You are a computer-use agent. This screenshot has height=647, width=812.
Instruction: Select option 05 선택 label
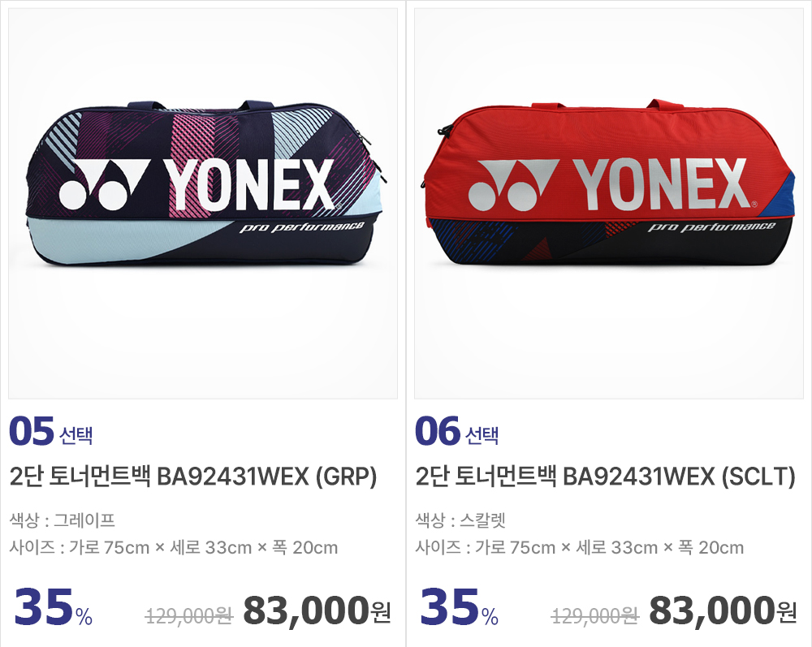[50, 431]
